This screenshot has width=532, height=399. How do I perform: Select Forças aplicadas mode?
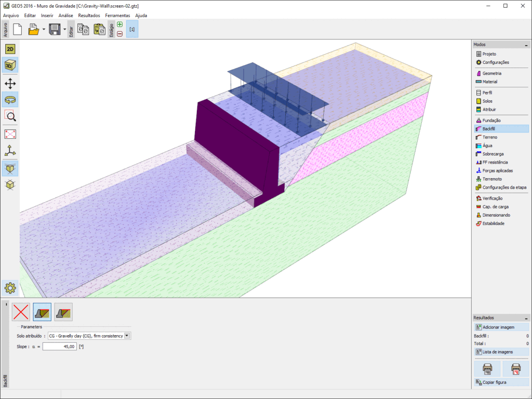[501, 170]
